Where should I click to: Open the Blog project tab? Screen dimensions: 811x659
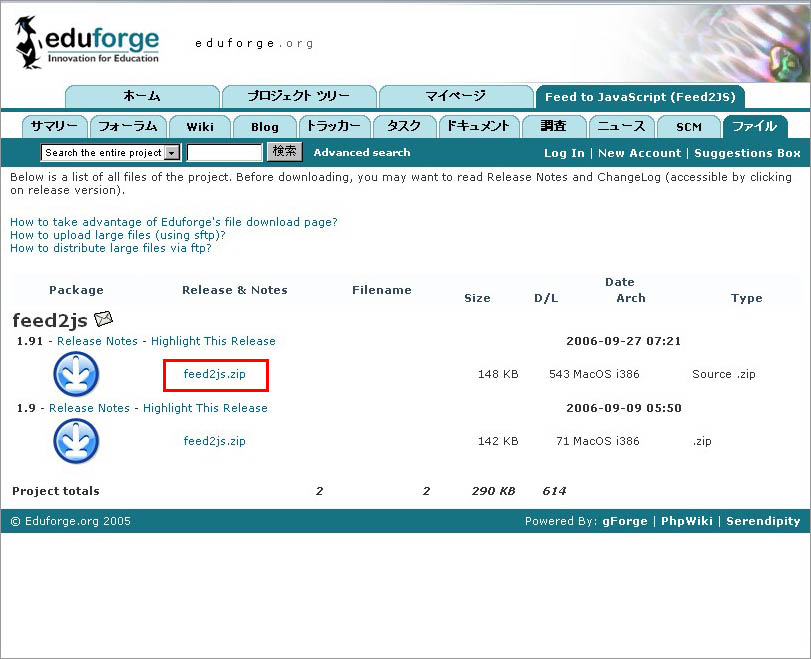click(x=265, y=126)
